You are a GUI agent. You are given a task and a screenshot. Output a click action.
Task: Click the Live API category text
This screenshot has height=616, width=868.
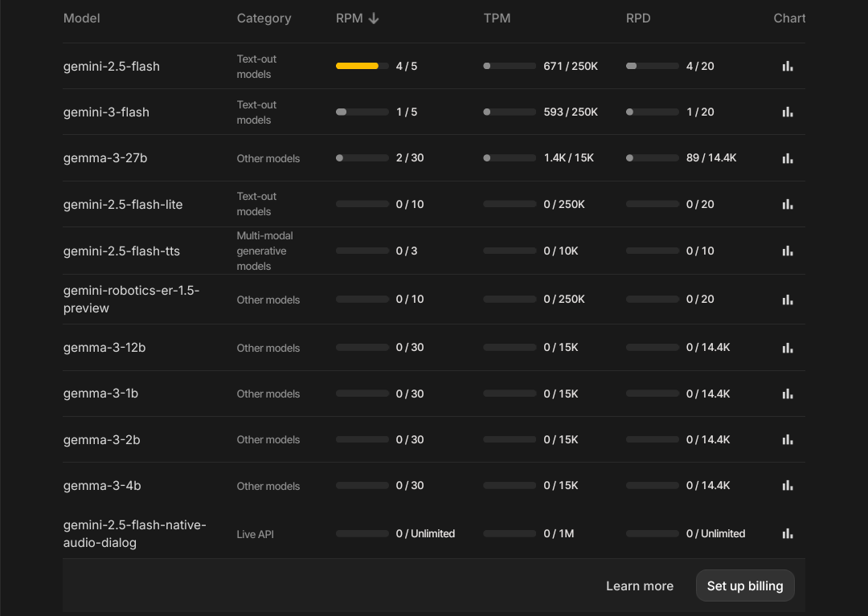point(256,535)
